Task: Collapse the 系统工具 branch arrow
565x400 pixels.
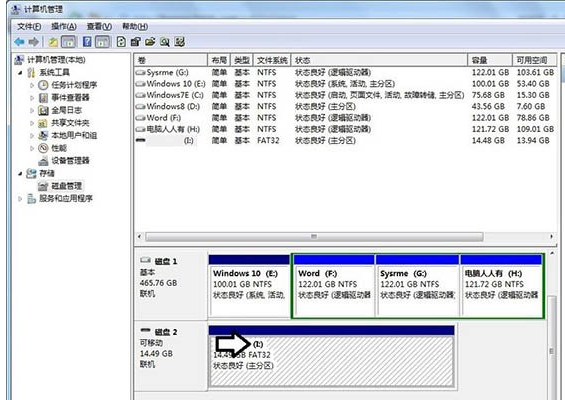Action: 20,72
